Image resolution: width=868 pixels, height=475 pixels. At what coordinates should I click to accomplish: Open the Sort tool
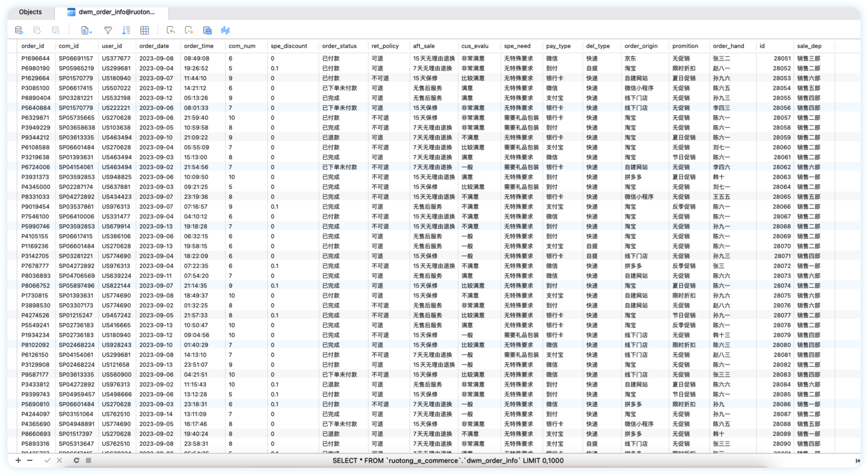pyautogui.click(x=126, y=30)
